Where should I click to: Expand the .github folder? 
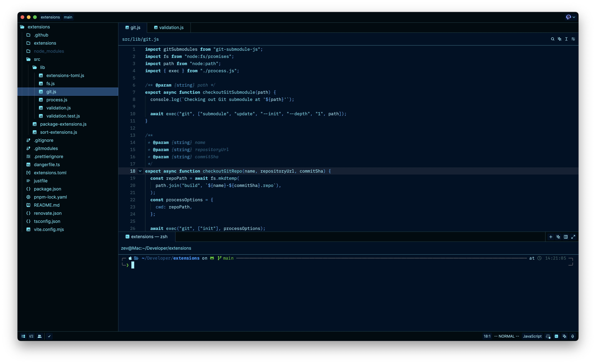pos(41,35)
